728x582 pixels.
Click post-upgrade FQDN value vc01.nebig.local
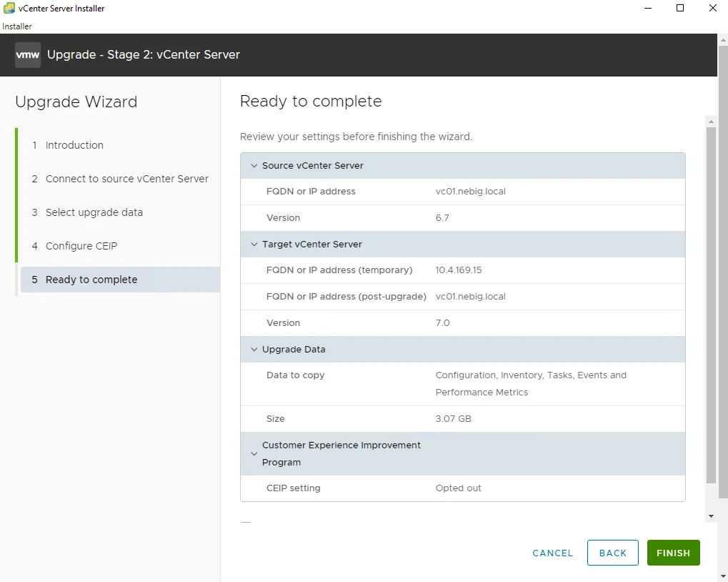(x=470, y=296)
